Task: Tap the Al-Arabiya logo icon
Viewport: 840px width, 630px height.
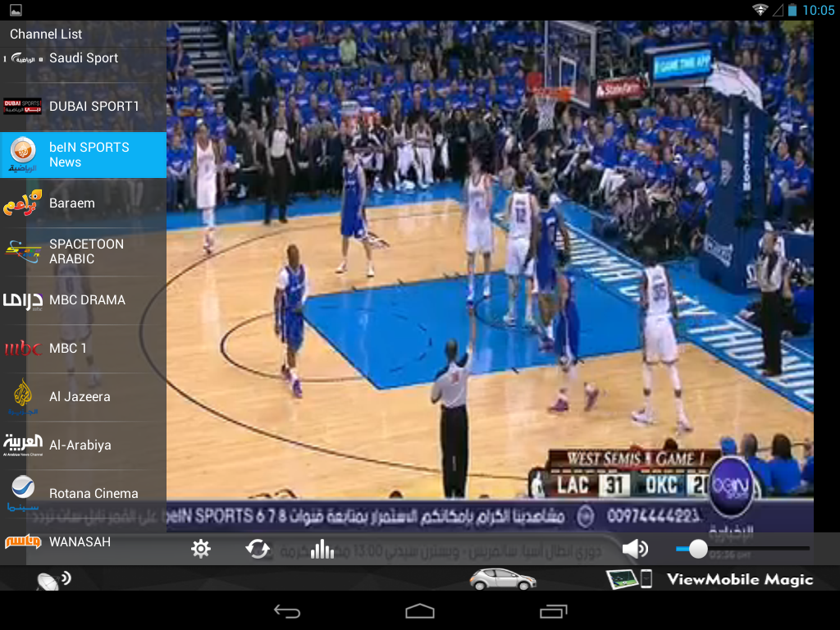Action: [23, 445]
